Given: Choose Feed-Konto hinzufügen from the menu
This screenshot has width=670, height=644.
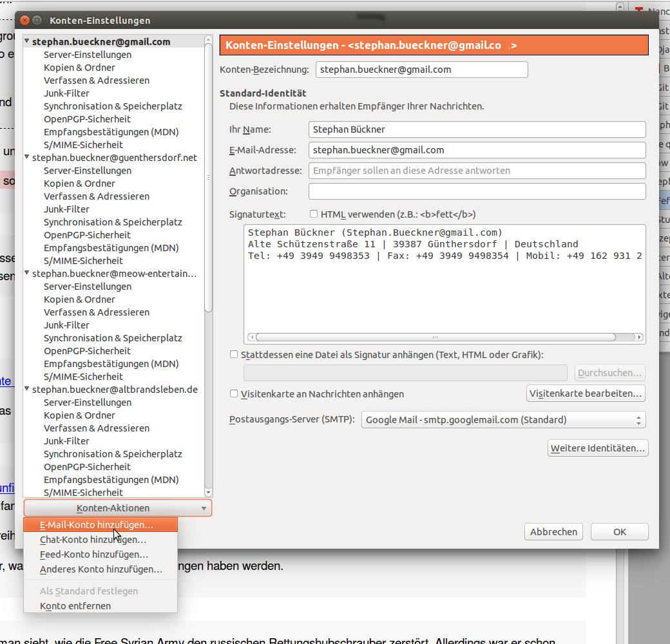Looking at the screenshot, I should (94, 554).
